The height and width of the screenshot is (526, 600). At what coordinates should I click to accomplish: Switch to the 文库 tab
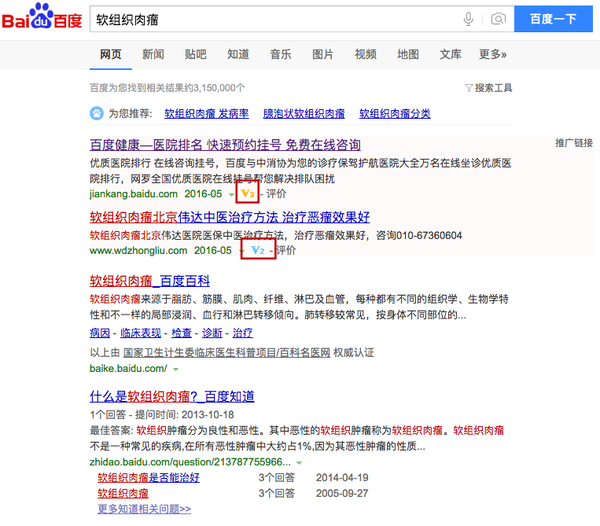click(450, 54)
